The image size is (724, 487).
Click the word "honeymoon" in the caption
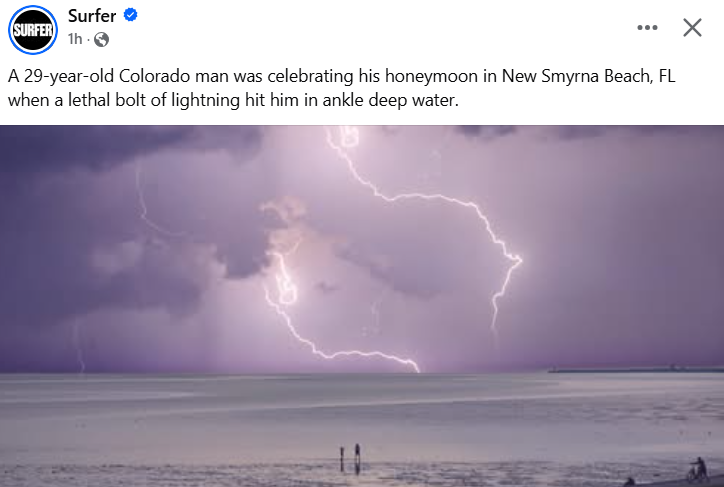tap(431, 76)
